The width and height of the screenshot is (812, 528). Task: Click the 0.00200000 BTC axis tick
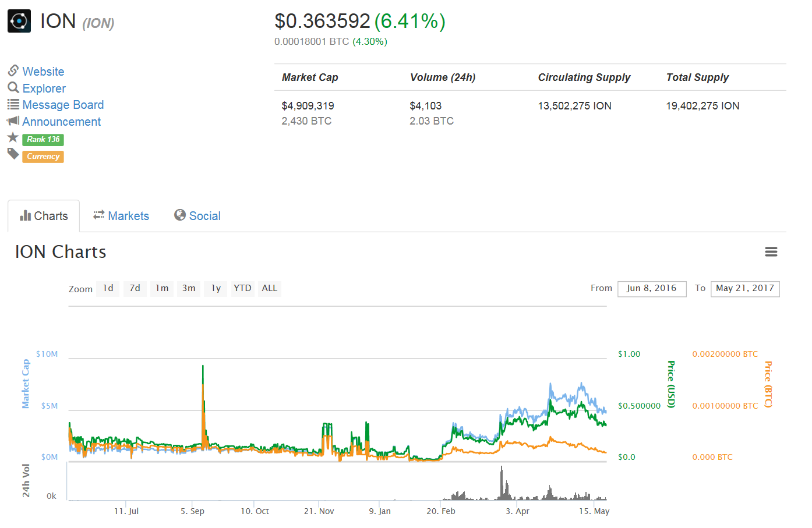click(725, 354)
